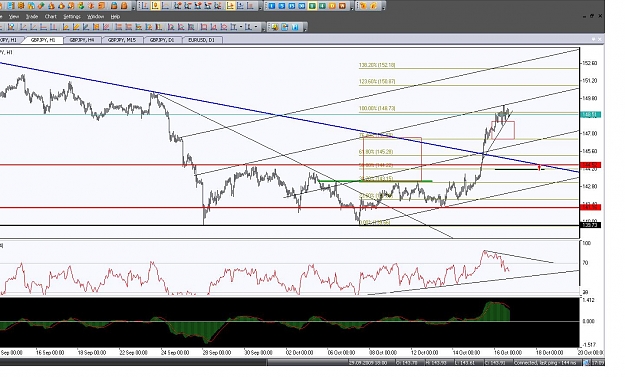The width and height of the screenshot is (625, 377).
Task: Switch to the 1-minute timeframe button
Action: pos(272,6)
